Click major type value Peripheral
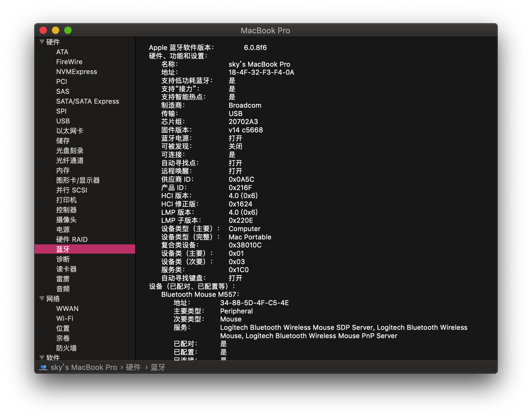The height and width of the screenshot is (419, 532). (236, 311)
